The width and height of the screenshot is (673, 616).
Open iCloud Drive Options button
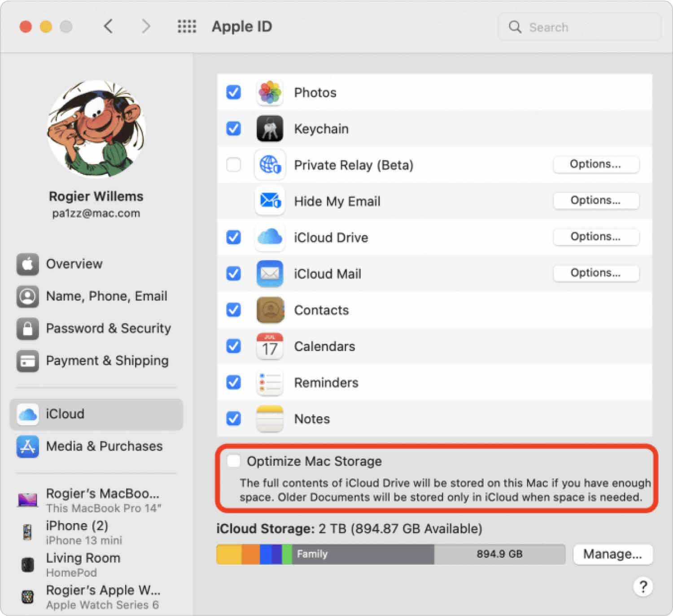[x=596, y=237]
